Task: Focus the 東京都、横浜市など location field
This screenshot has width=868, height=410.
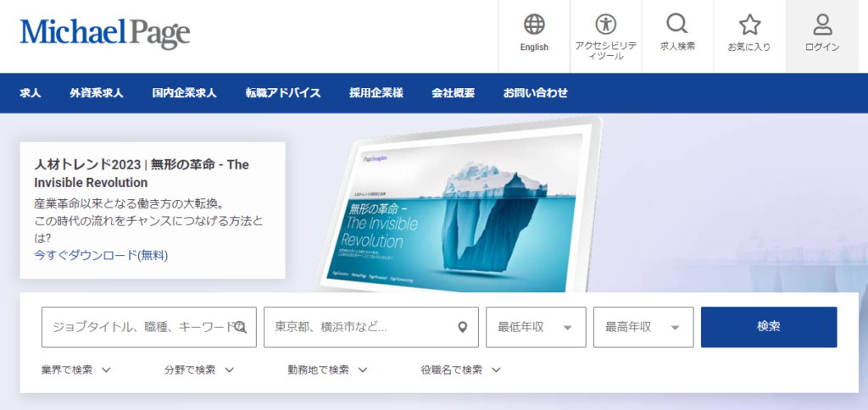Action: (371, 328)
